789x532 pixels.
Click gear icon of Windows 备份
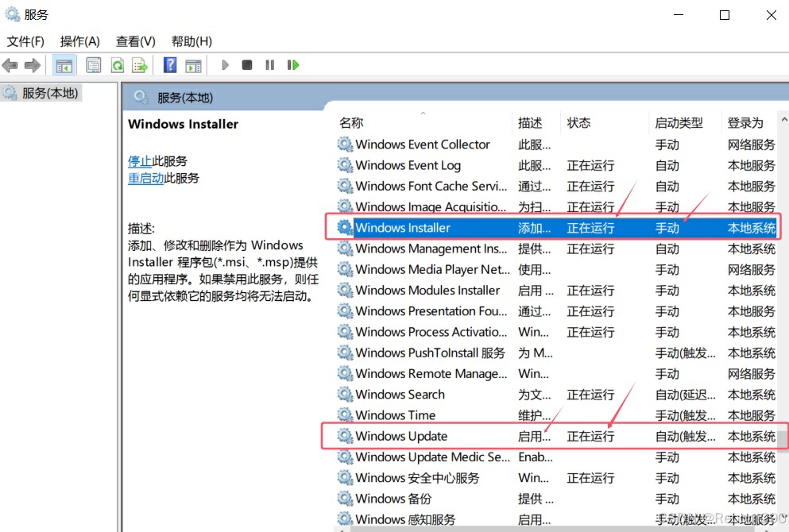(345, 499)
